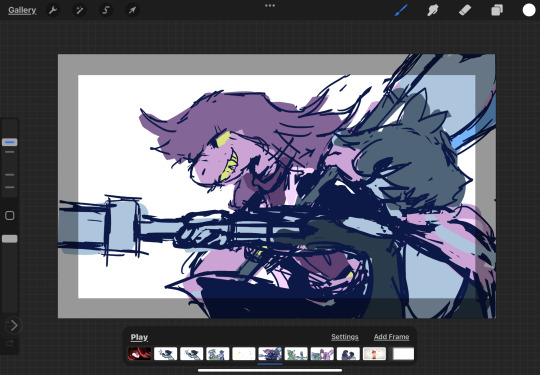Image resolution: width=540 pixels, height=375 pixels.
Task: Open the Actions wrench menu
Action: tap(53, 10)
